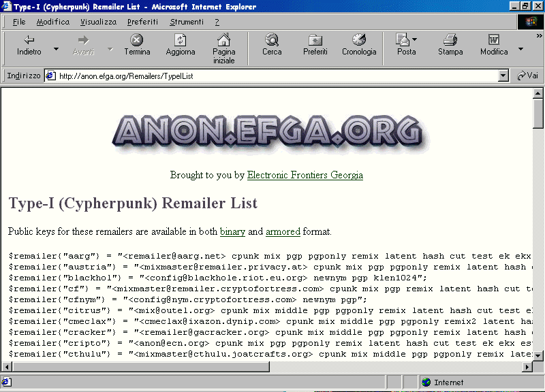Open the Posta dropdown arrow
Screen dimensions: 545x392
pyautogui.click(x=414, y=39)
